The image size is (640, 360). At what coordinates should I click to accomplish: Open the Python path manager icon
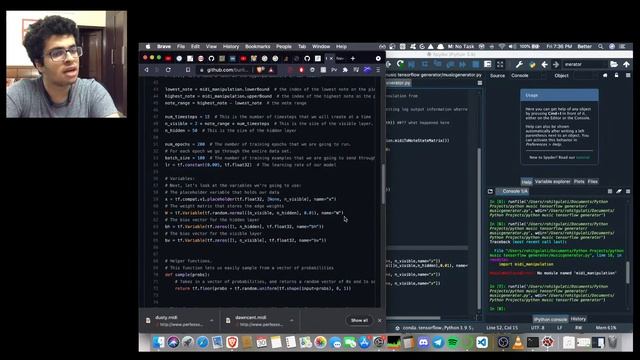point(532,64)
